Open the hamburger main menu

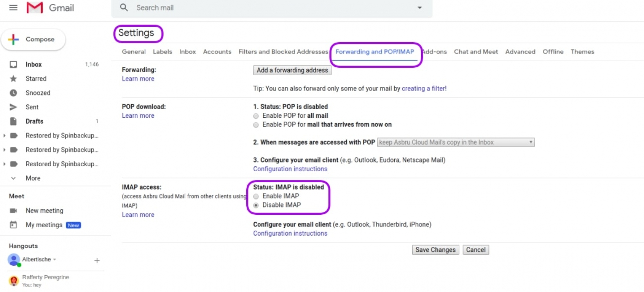point(13,7)
